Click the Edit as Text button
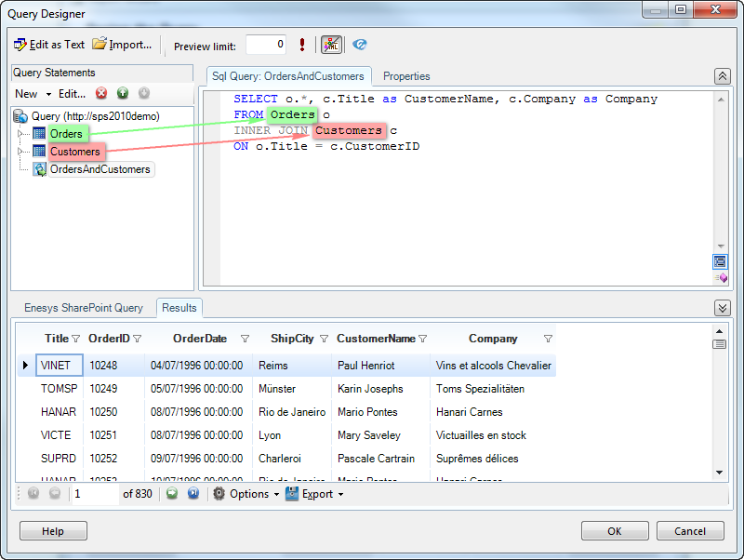 49,45
